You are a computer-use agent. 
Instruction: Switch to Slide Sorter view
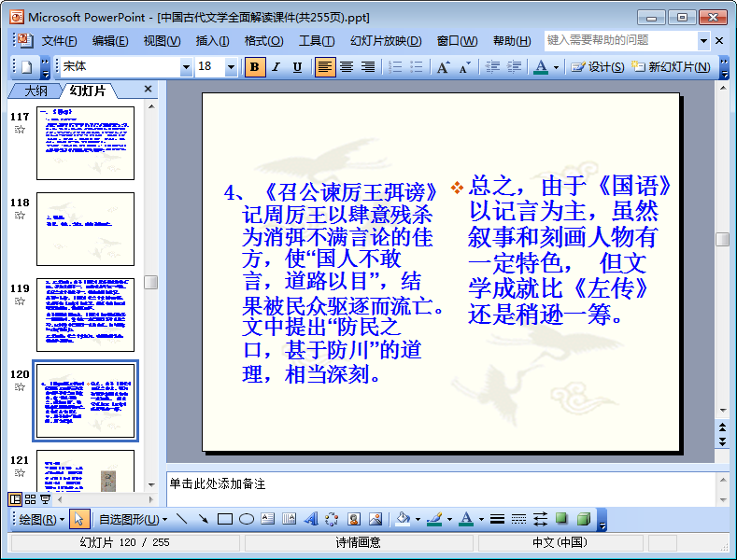point(30,499)
